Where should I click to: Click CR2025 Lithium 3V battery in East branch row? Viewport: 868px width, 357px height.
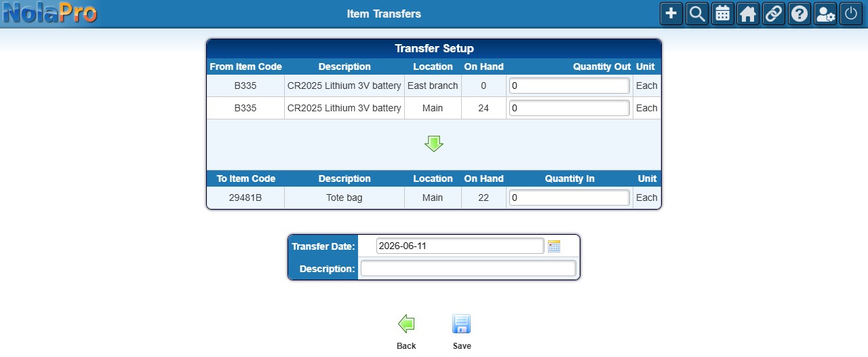[344, 86]
